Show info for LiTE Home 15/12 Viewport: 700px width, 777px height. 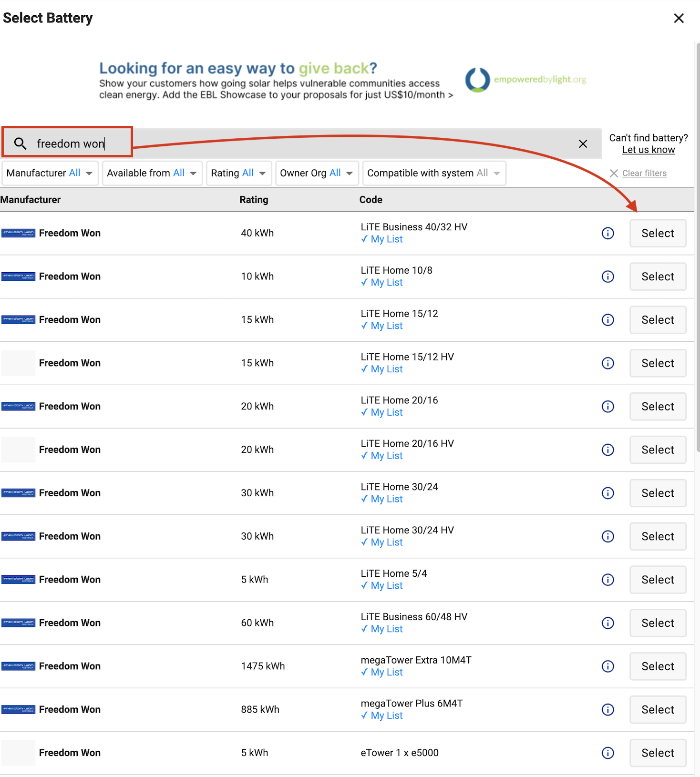607,320
